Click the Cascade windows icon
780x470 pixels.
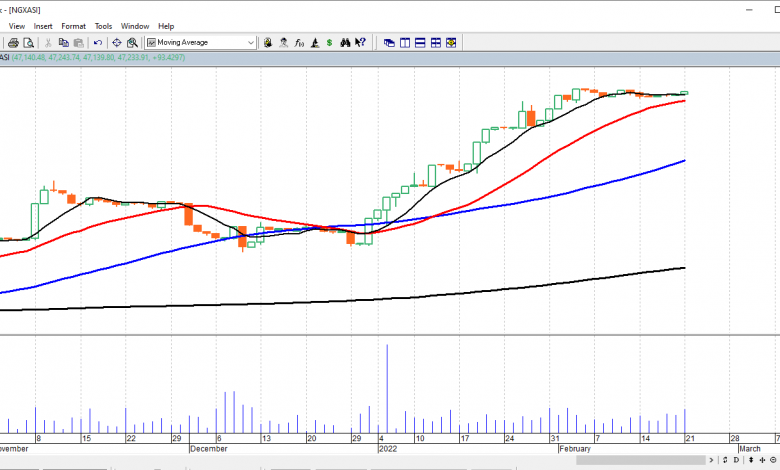(389, 43)
